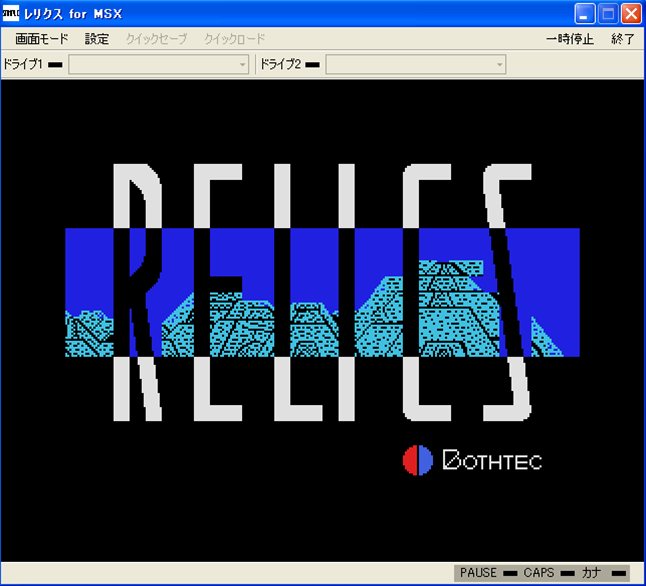Close the レリクス for MSX window

tap(631, 14)
